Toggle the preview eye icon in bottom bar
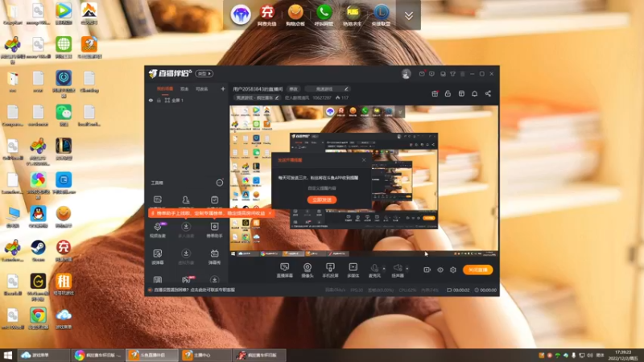 coord(440,269)
